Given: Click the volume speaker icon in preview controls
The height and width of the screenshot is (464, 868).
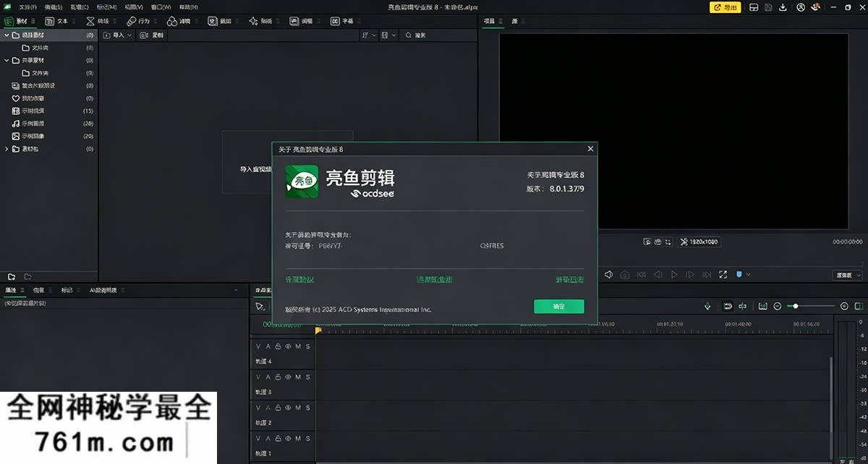Looking at the screenshot, I should pos(608,275).
